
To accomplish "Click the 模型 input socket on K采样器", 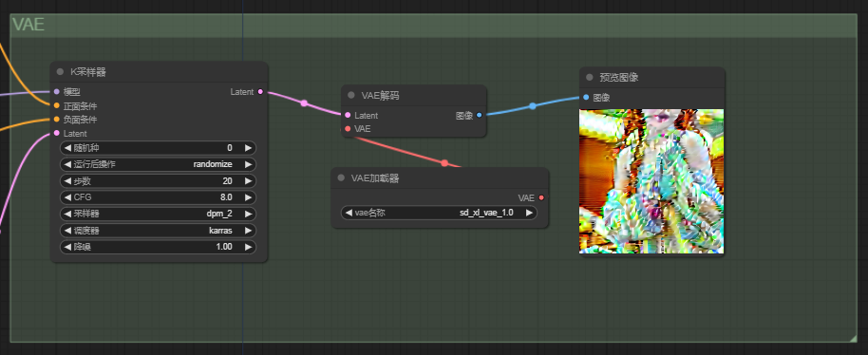I will pos(56,92).
